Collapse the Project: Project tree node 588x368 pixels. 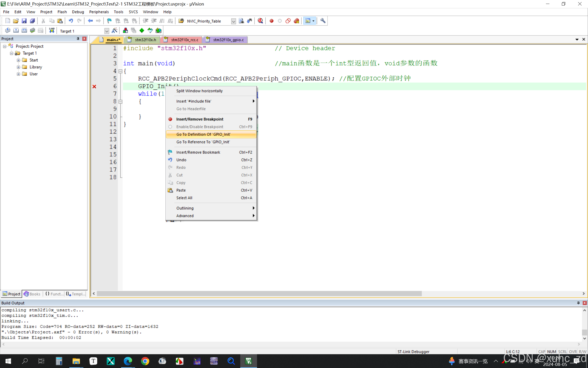click(x=5, y=46)
